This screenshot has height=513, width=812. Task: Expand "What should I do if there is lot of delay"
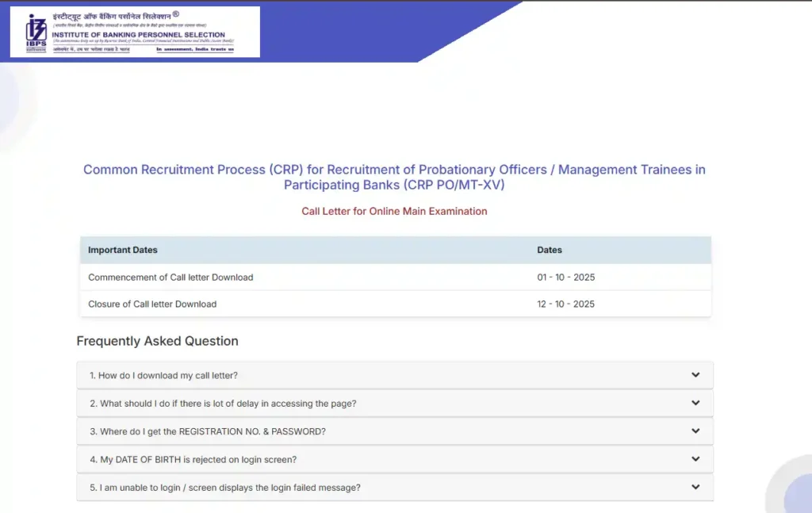point(223,404)
